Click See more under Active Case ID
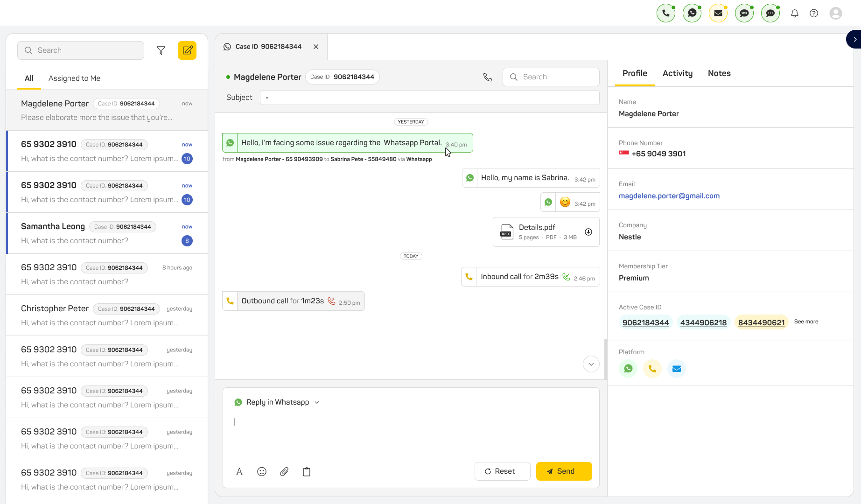 tap(806, 322)
